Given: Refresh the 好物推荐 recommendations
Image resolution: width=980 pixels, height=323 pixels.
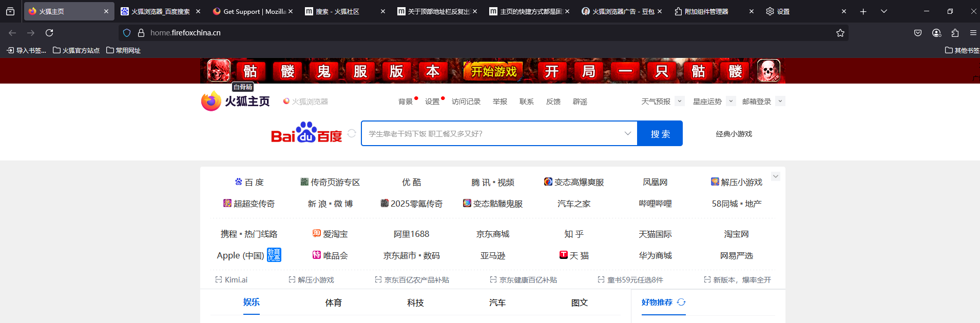Looking at the screenshot, I should (681, 302).
